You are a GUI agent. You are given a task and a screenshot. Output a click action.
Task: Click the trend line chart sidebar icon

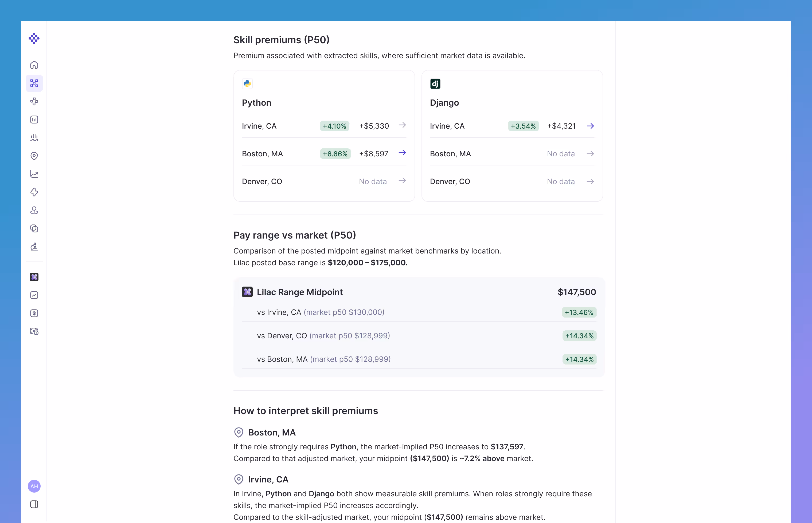pyautogui.click(x=34, y=174)
